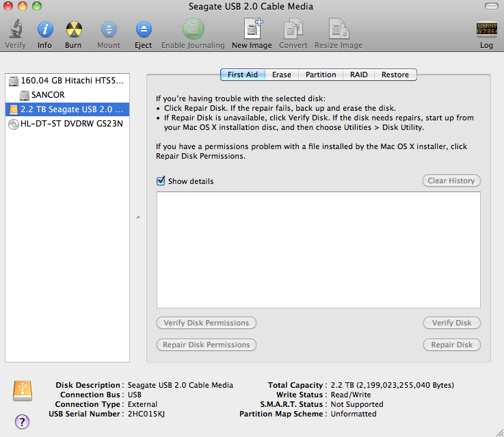Select the SANCOR volume

(68, 95)
